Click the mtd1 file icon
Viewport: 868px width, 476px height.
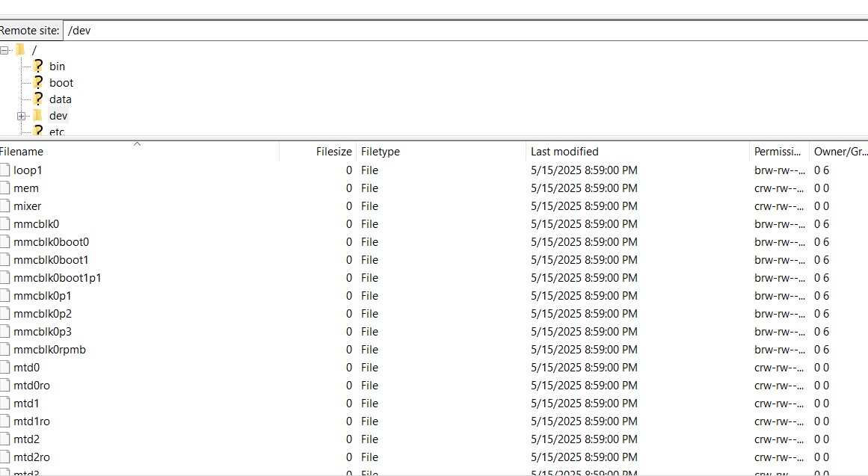pyautogui.click(x=5, y=403)
